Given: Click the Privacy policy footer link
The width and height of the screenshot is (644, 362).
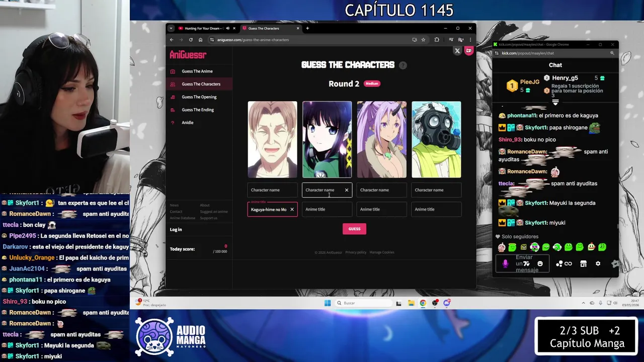Looking at the screenshot, I should [x=356, y=252].
